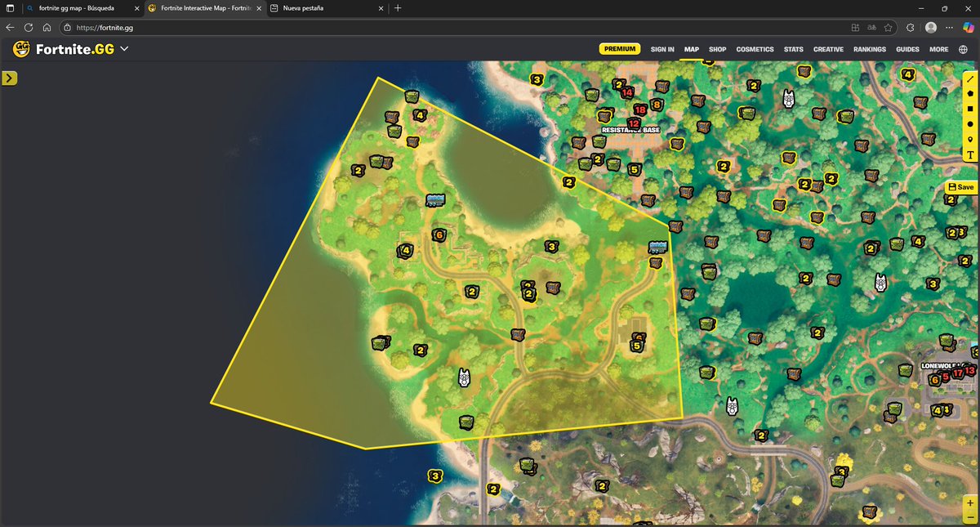Click the vehicle marker above the 6 marker
Image resolution: width=980 pixels, height=527 pixels.
tap(436, 200)
